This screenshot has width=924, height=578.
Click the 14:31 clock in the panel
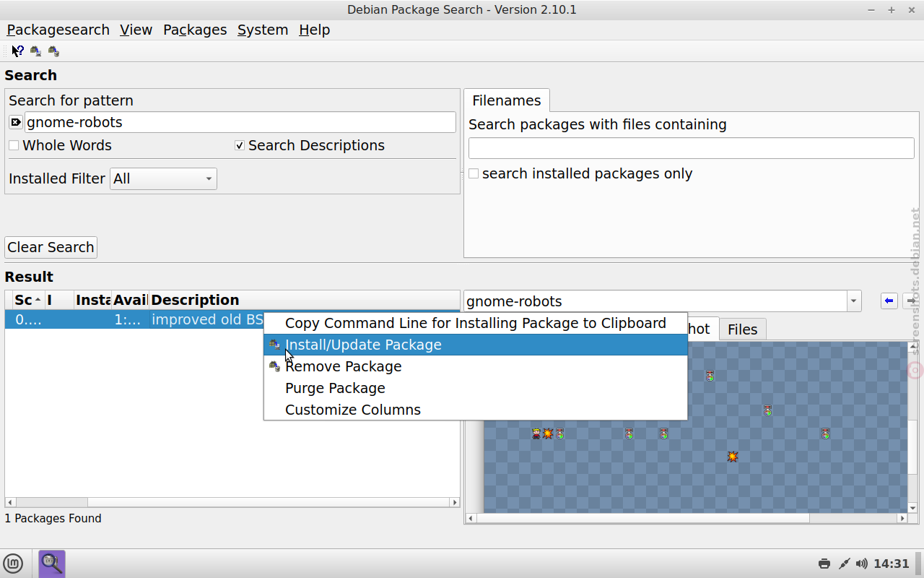click(892, 564)
